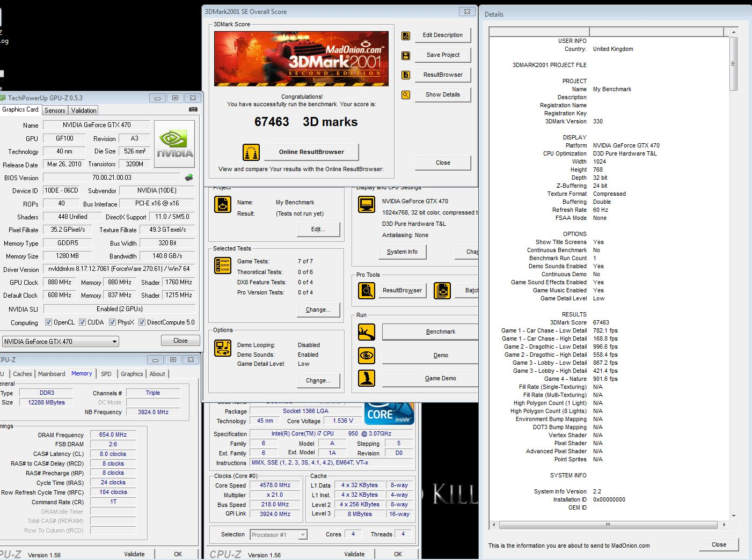The width and height of the screenshot is (752, 560).
Task: Click Change... button under Selected Tests
Action: coord(318,310)
